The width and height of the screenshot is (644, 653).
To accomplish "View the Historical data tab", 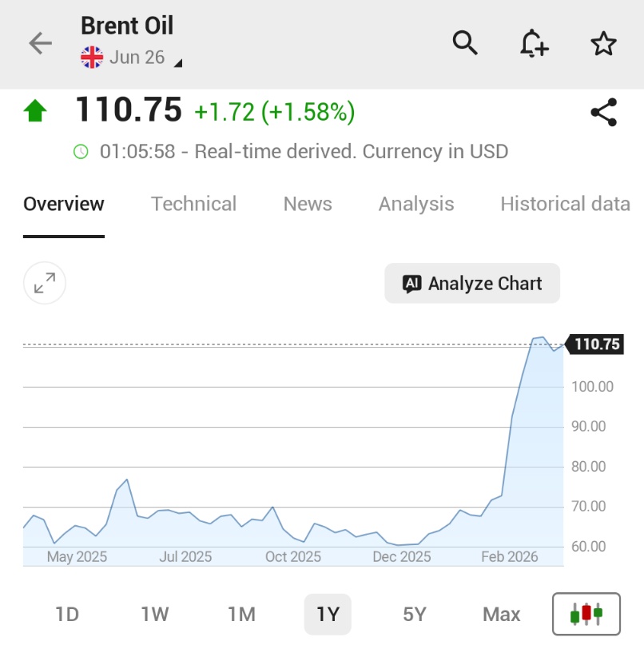I will tap(565, 204).
